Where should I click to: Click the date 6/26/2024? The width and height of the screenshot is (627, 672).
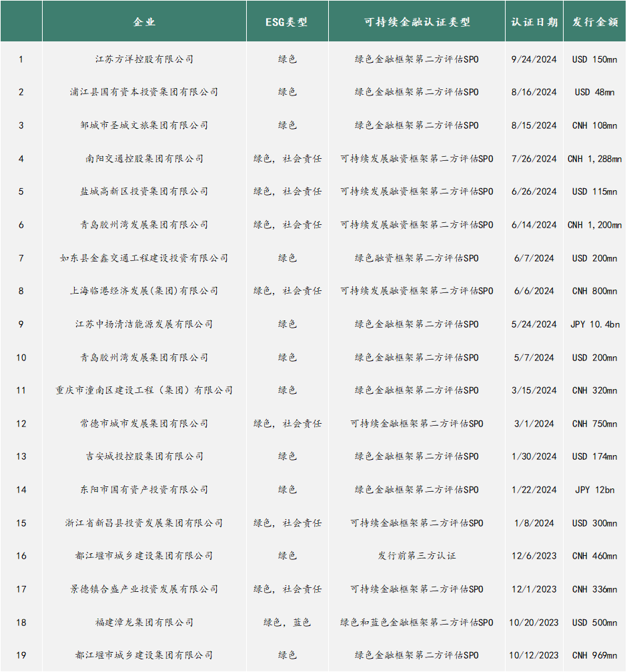(x=534, y=192)
